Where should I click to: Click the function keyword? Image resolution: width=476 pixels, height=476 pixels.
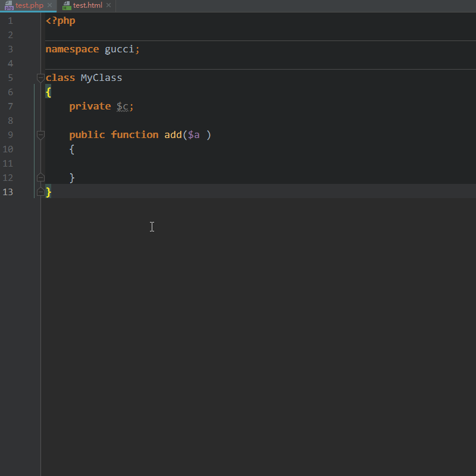pos(134,135)
